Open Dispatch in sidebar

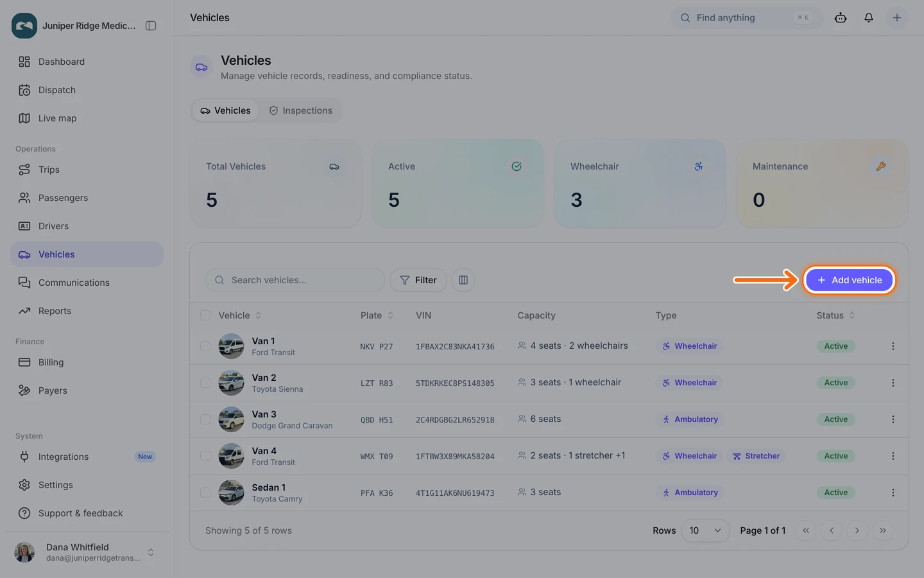click(87, 90)
